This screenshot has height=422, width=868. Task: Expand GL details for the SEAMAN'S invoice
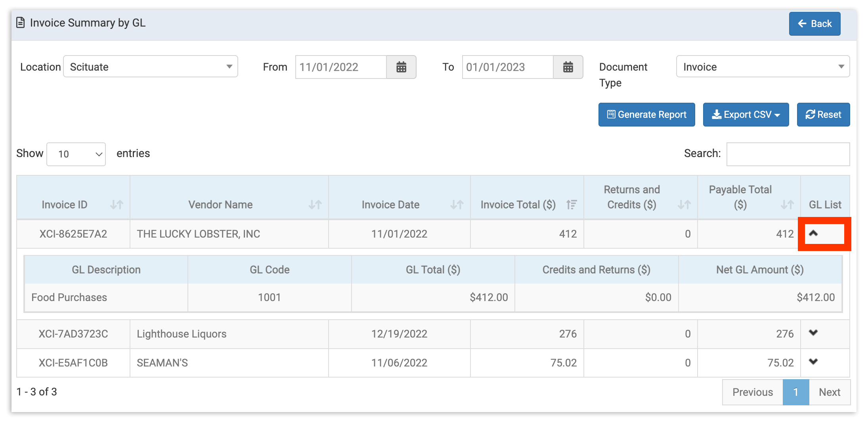(x=814, y=362)
